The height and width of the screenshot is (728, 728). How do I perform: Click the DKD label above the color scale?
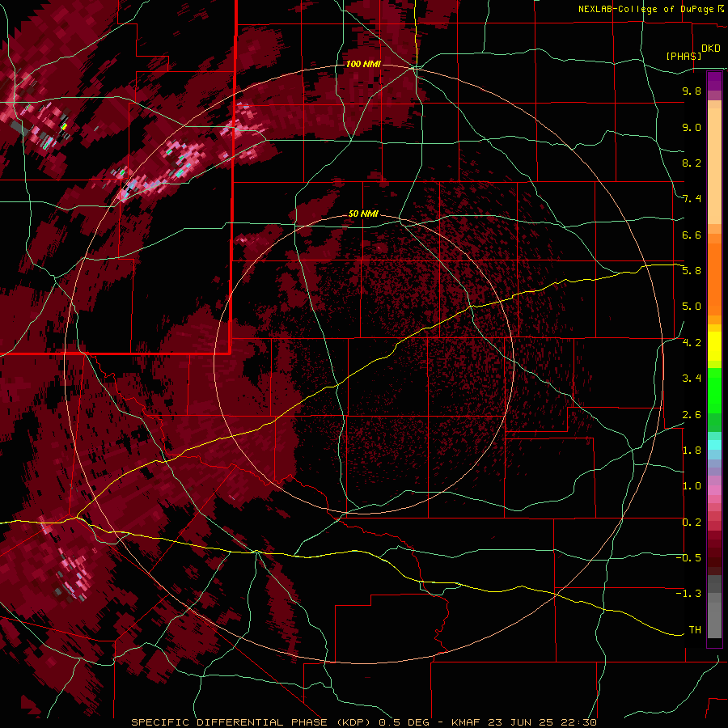[711, 49]
